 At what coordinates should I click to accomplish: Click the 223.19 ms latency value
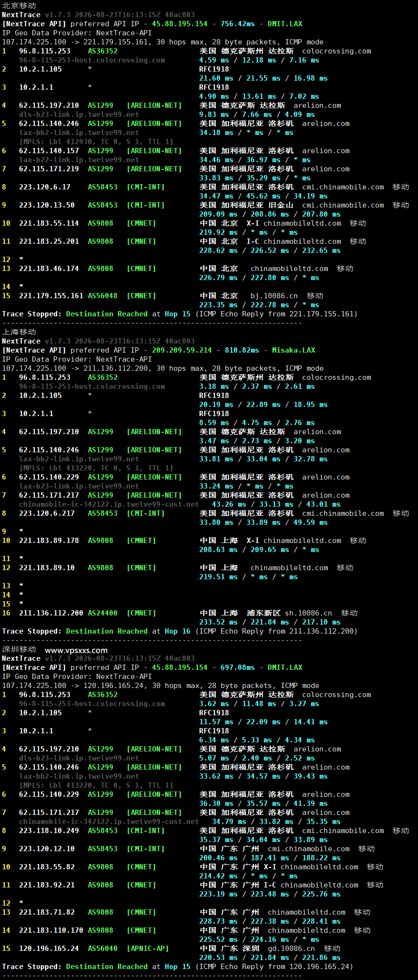tap(218, 894)
